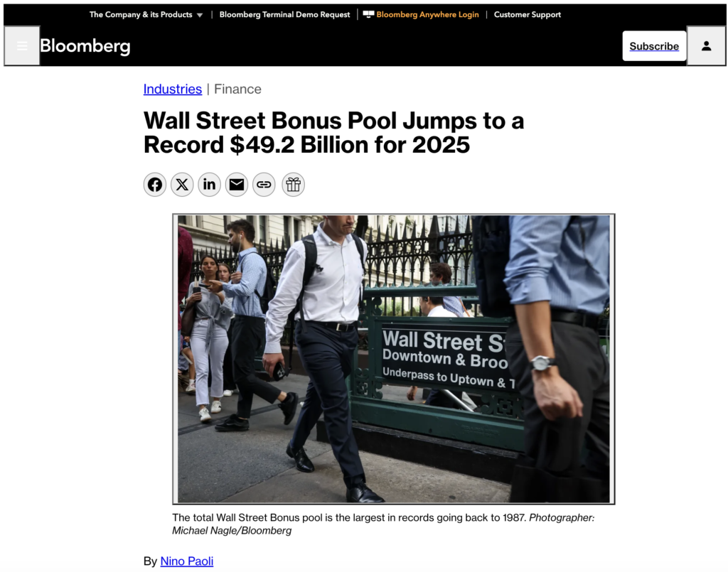Open author Nino Paoli's page
Viewport: 728px width, 572px height.
coord(187,561)
